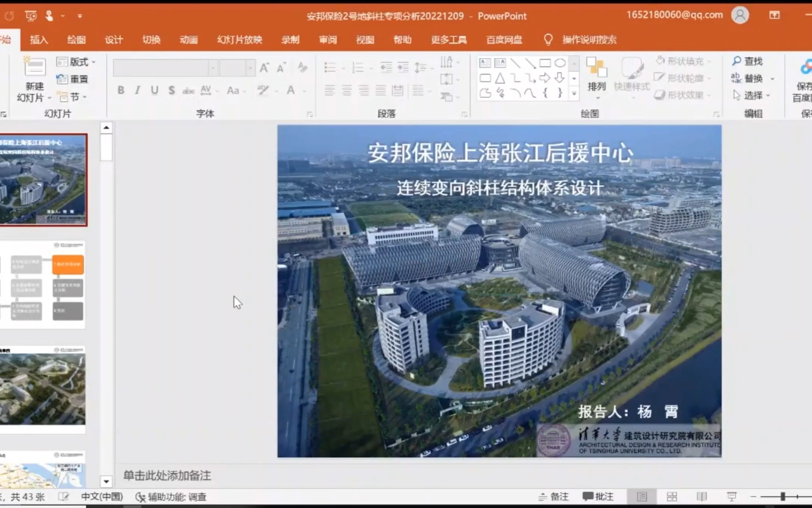Click the Character Spacing (AV) icon

coord(206,90)
